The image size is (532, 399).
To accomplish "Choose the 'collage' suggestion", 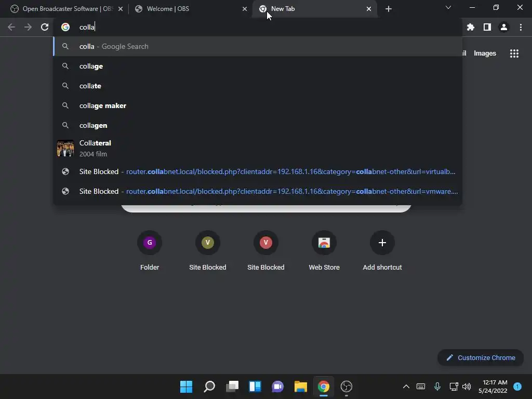I will [x=258, y=66].
